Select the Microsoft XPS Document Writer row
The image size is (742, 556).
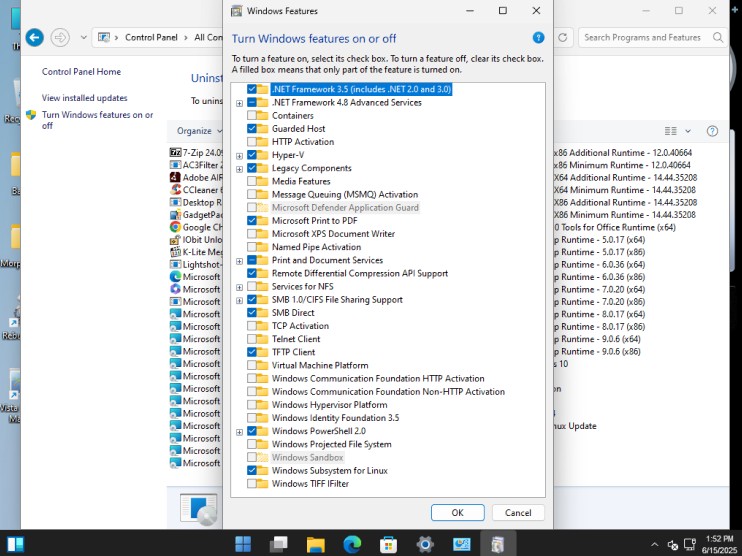coord(333,234)
